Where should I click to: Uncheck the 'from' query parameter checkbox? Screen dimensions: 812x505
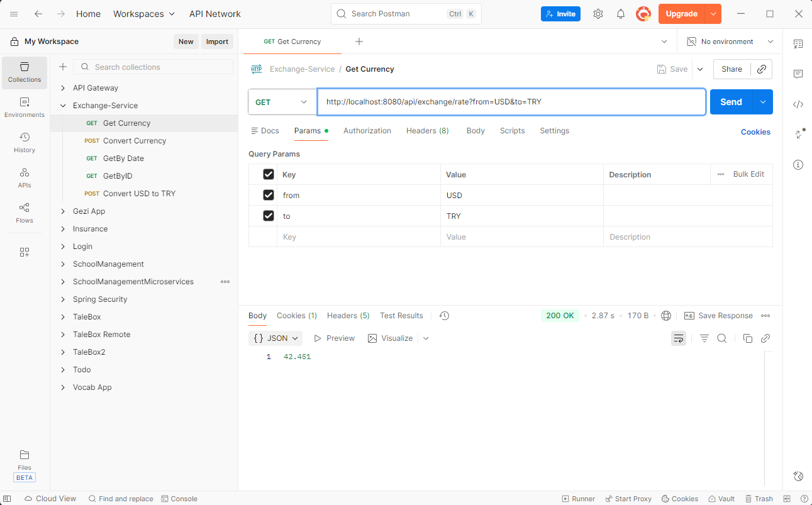(x=269, y=195)
